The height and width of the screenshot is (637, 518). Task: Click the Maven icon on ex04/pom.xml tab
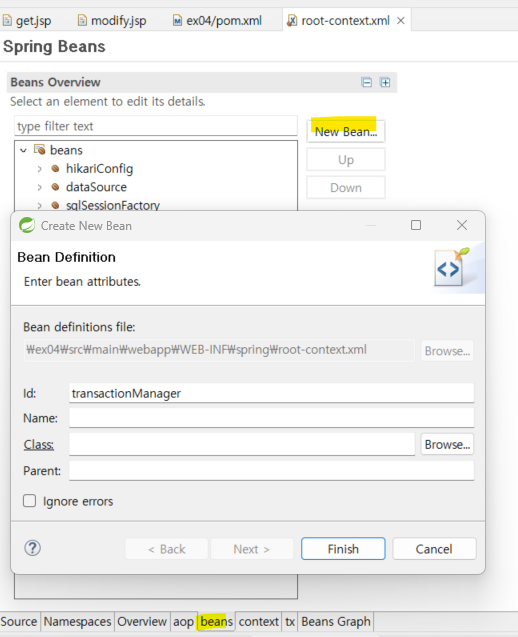(x=177, y=20)
